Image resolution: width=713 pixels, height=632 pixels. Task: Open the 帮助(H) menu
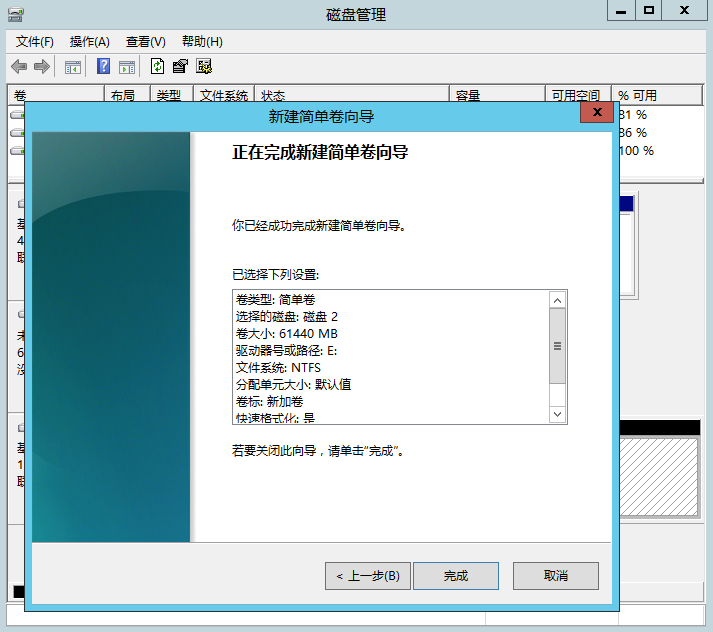click(x=202, y=42)
